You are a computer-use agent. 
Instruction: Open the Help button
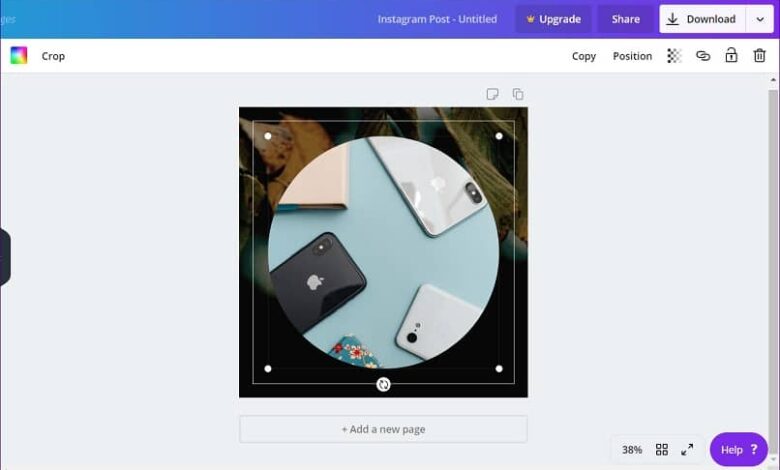(x=739, y=450)
